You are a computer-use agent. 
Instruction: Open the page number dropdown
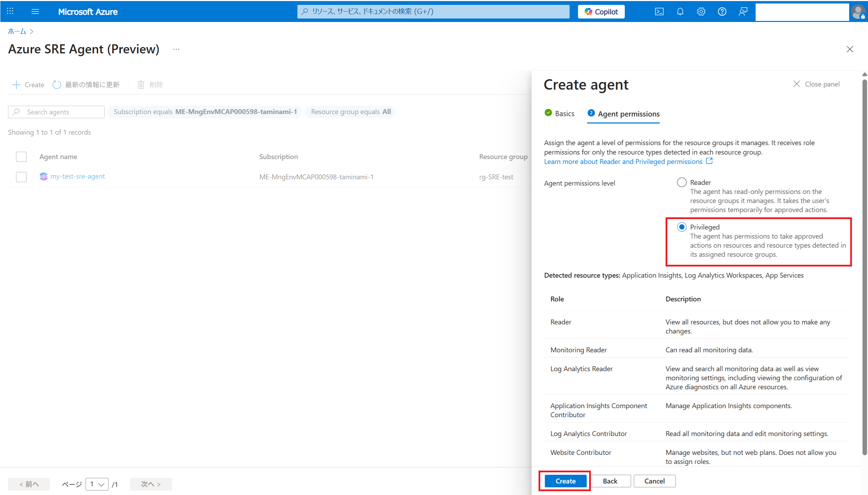click(97, 484)
